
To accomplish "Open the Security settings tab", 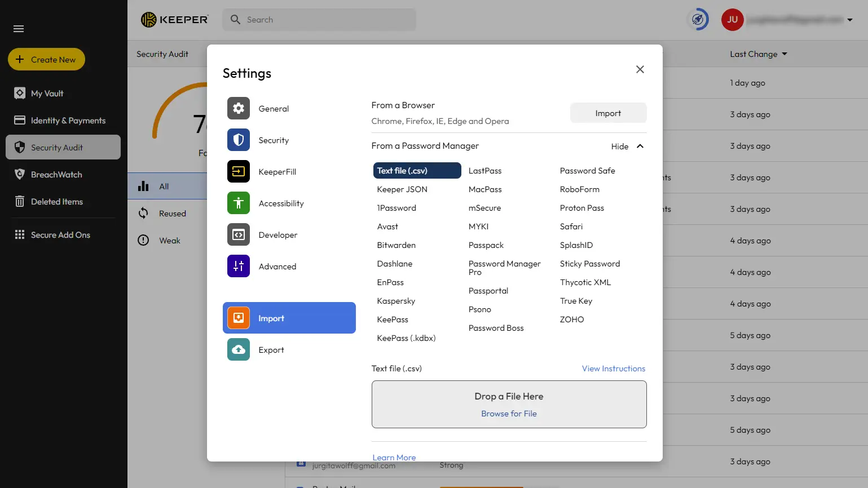I will pyautogui.click(x=289, y=140).
